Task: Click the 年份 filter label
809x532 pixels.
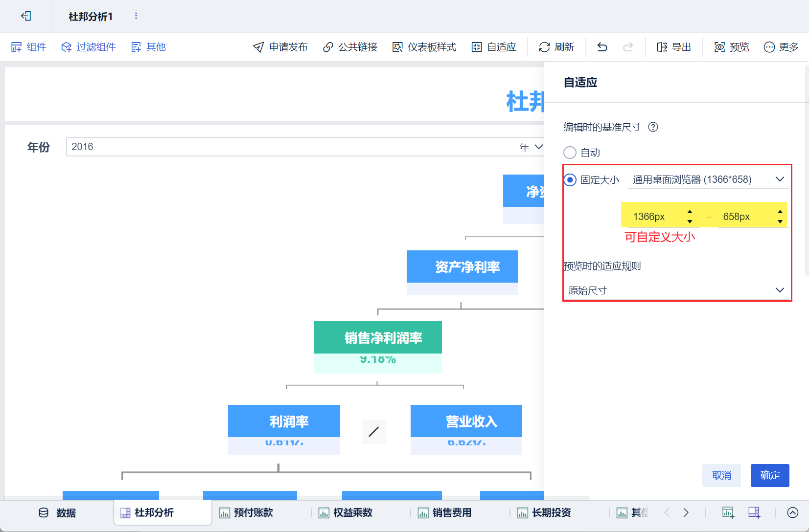Action: point(39,147)
